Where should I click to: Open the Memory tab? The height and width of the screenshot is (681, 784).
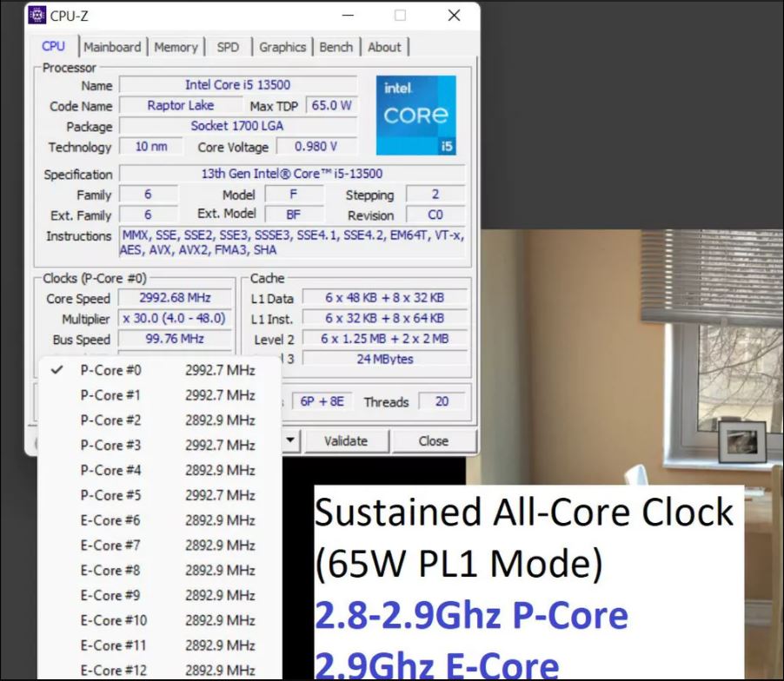[x=176, y=47]
